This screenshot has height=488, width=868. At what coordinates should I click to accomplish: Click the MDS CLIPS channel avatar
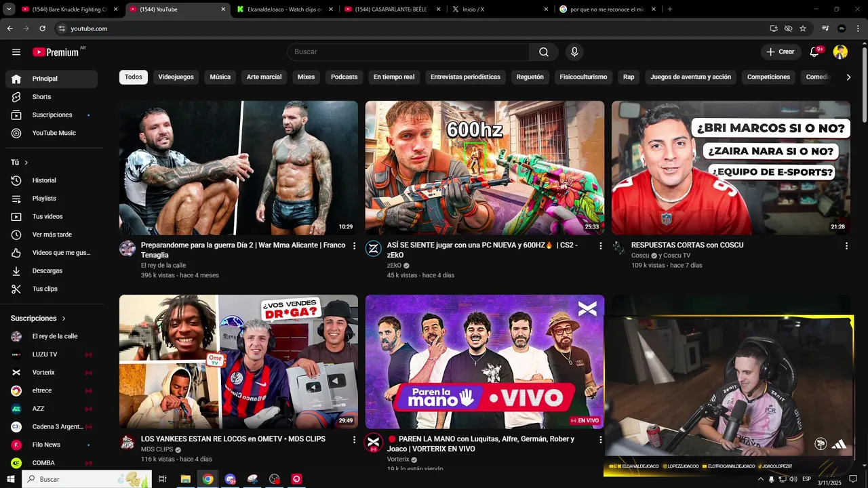pos(127,443)
